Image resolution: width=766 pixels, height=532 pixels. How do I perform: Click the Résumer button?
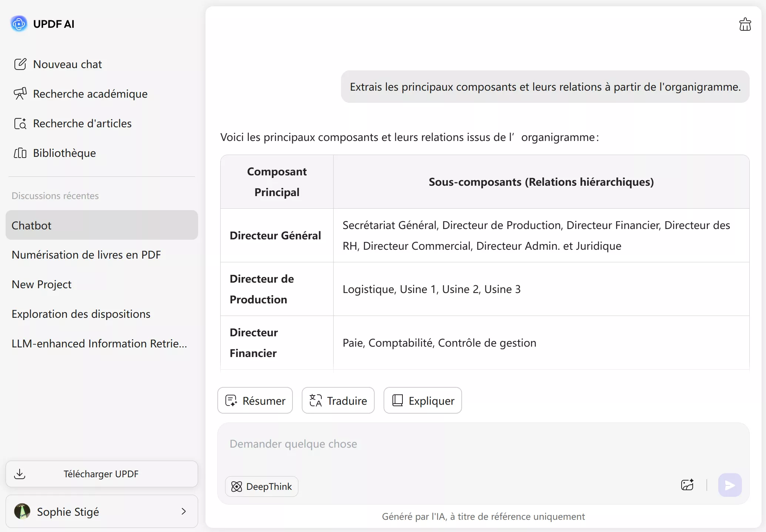(255, 400)
